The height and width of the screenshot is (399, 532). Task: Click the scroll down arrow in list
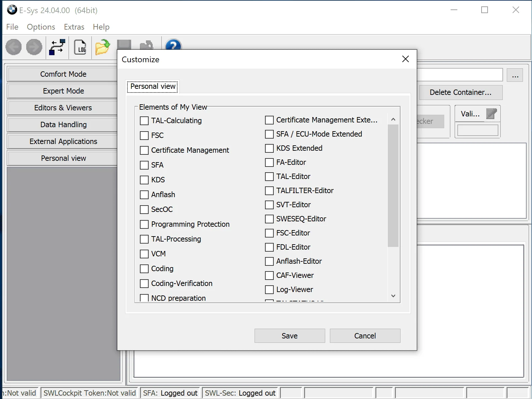click(393, 296)
